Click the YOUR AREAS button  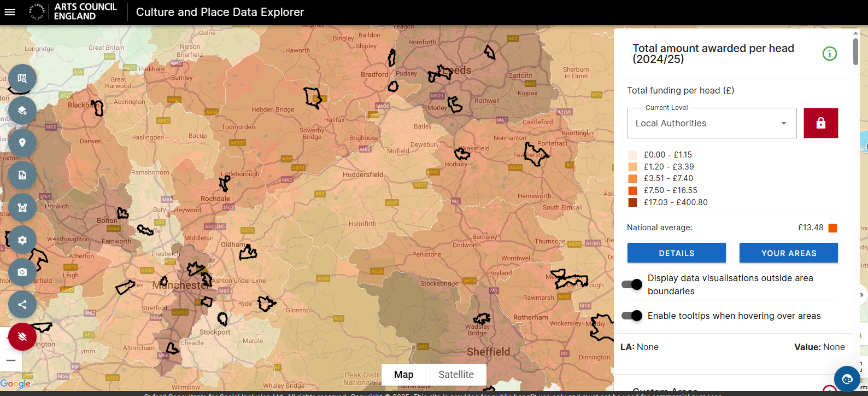pos(788,253)
